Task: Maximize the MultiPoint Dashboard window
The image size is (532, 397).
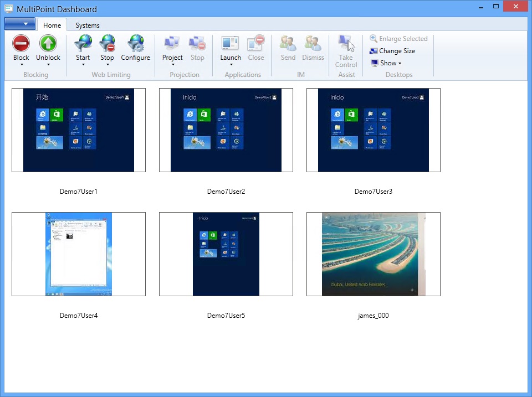Action: [x=496, y=7]
